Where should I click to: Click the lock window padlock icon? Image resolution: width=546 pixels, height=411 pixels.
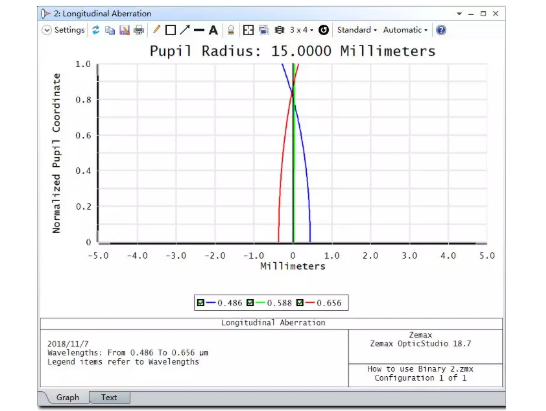pos(231,30)
